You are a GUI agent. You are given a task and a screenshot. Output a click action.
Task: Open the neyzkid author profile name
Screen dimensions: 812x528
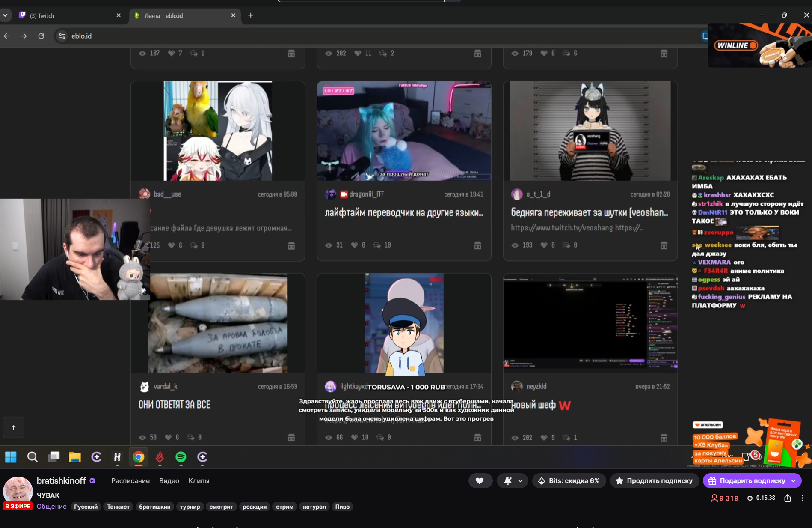(x=536, y=386)
